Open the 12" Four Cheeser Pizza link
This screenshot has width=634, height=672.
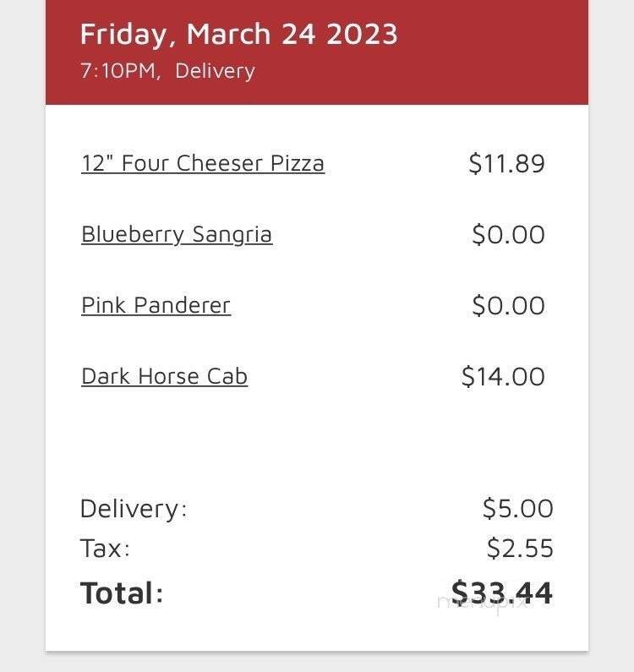tap(203, 163)
